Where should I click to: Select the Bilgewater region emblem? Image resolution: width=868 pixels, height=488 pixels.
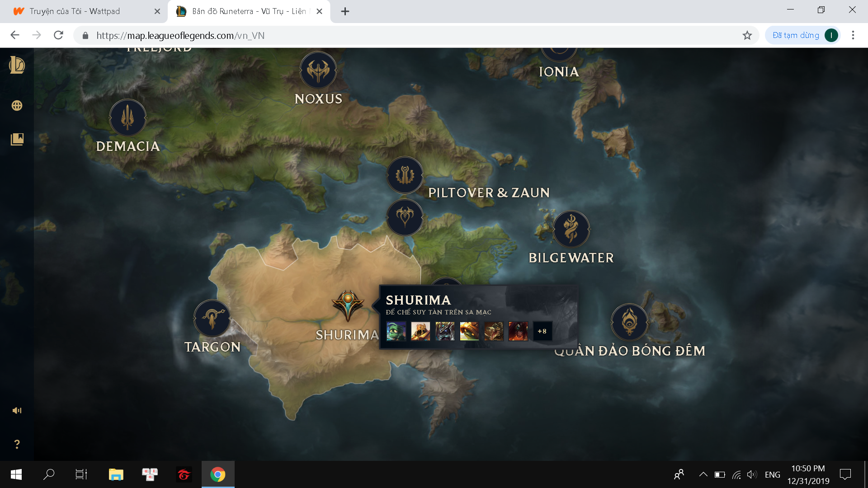(x=571, y=229)
